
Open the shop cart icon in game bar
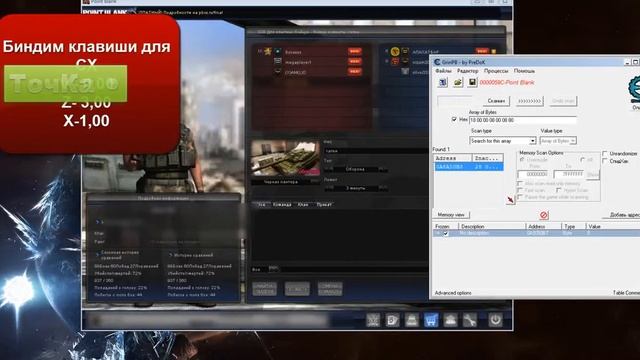click(431, 320)
